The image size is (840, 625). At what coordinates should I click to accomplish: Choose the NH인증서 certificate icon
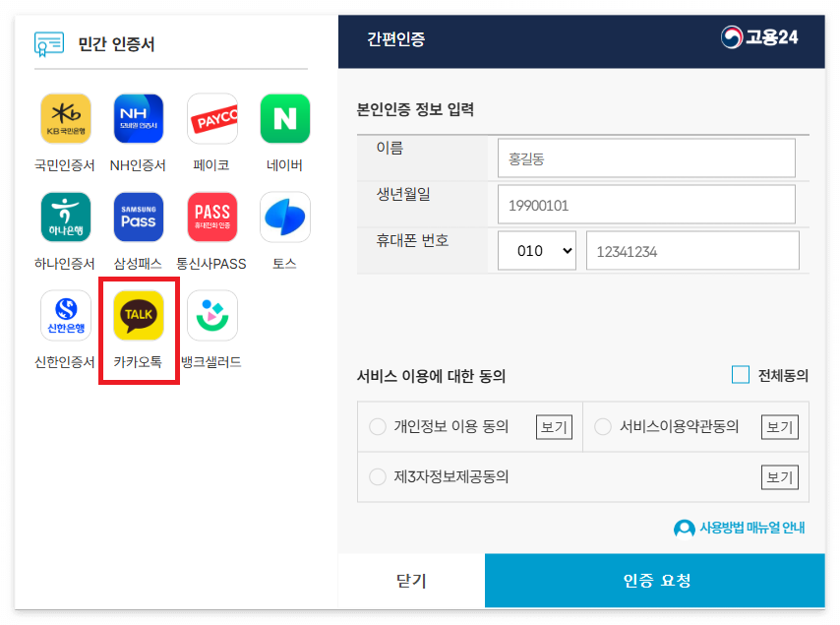(x=139, y=118)
